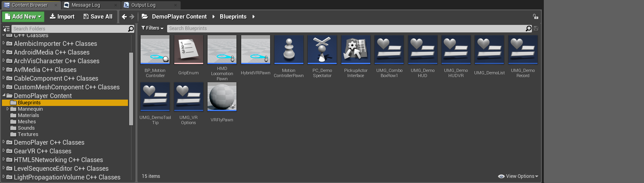Click the folder search magnifier icon

(x=131, y=29)
